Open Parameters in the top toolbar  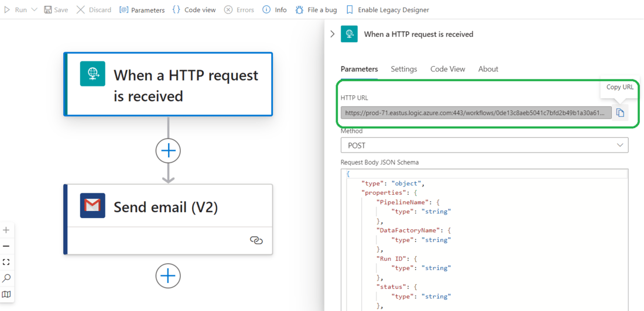point(142,10)
